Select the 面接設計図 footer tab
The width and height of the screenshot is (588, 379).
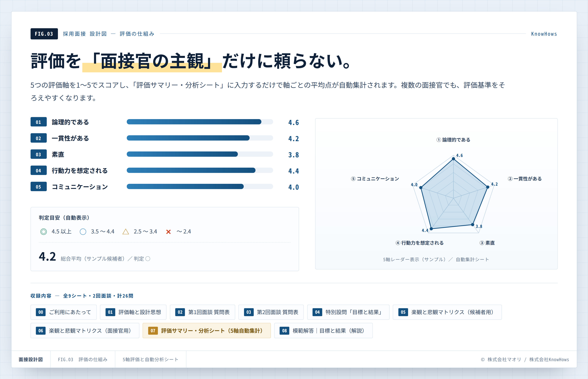pyautogui.click(x=31, y=359)
